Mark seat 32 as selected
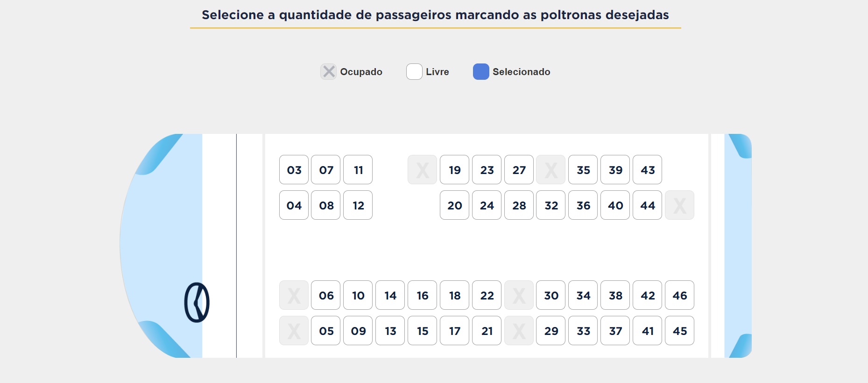Image resolution: width=868 pixels, height=383 pixels. [551, 205]
